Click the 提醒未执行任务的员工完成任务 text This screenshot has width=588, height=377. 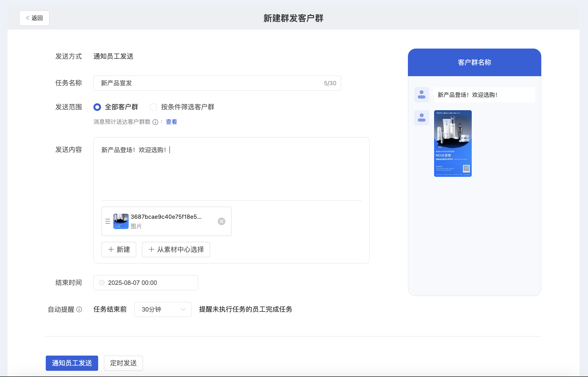pyautogui.click(x=246, y=309)
